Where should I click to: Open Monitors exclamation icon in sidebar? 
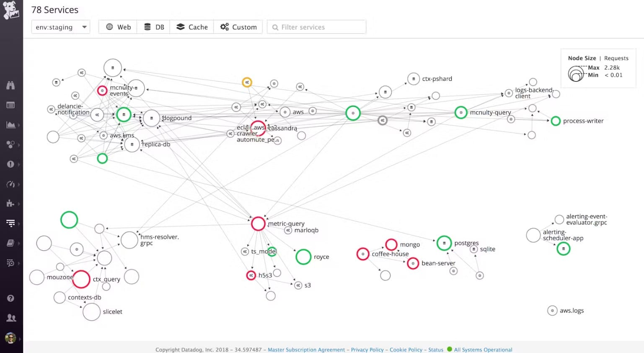(x=10, y=164)
